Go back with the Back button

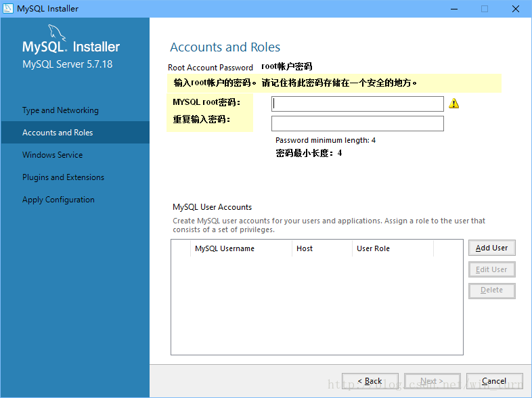[x=370, y=381]
